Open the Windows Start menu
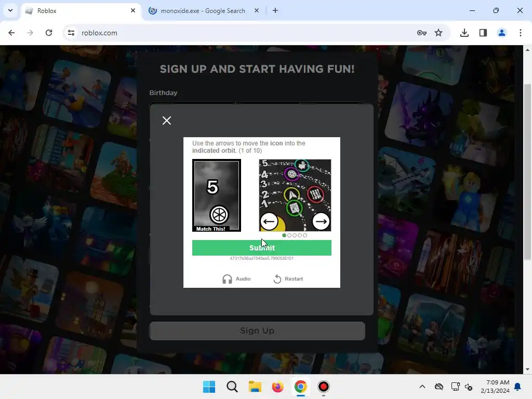Screen dimensions: 532x399 pyautogui.click(x=209, y=387)
